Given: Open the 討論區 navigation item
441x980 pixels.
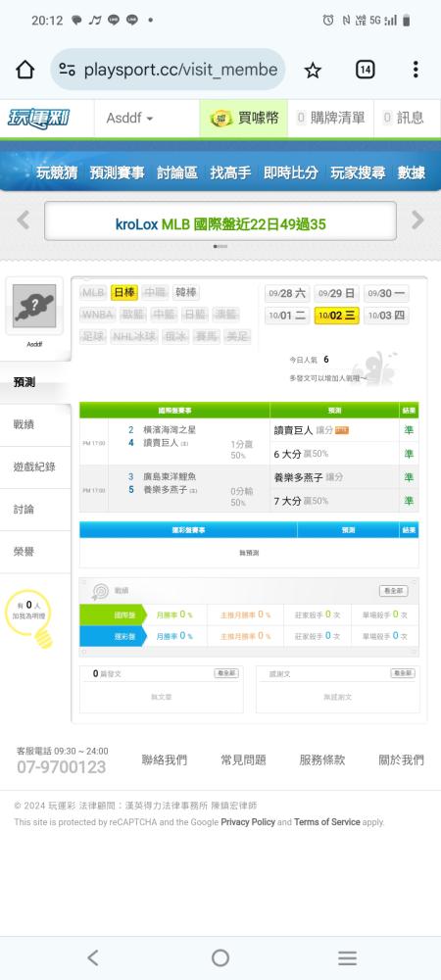Looking at the screenshot, I should [177, 173].
